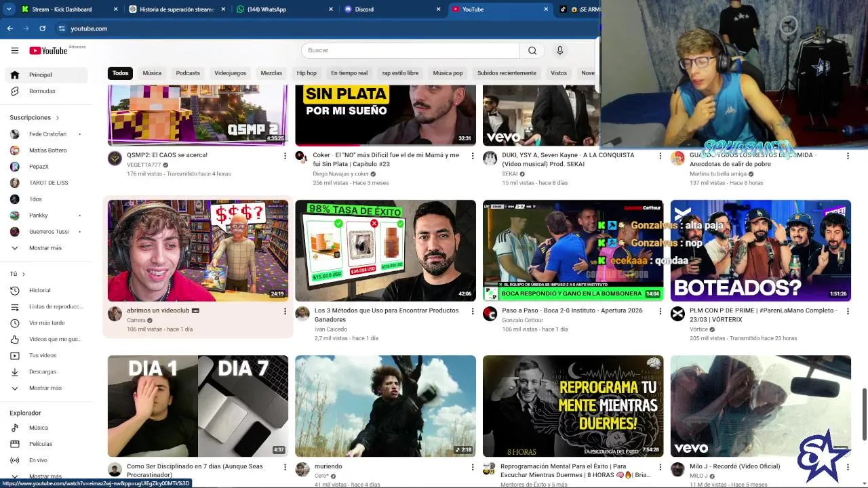Open Carrera channel link
Image resolution: width=868 pixels, height=488 pixels.
(x=136, y=320)
